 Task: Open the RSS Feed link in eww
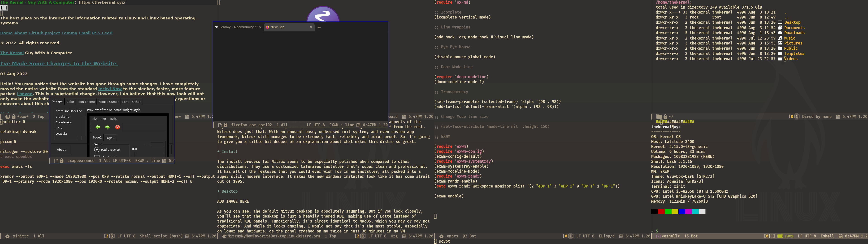[102, 33]
